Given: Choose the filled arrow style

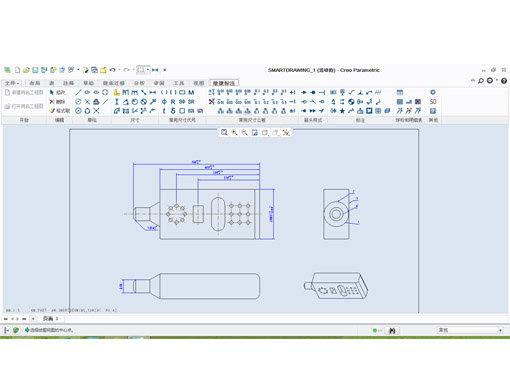Looking at the screenshot, I should click(304, 92).
